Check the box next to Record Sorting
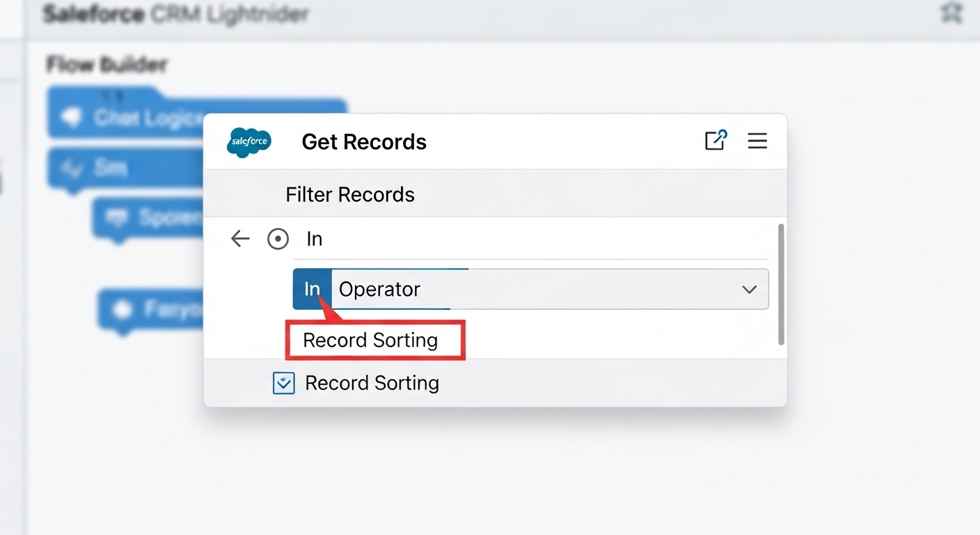This screenshot has width=980, height=535. (283, 382)
